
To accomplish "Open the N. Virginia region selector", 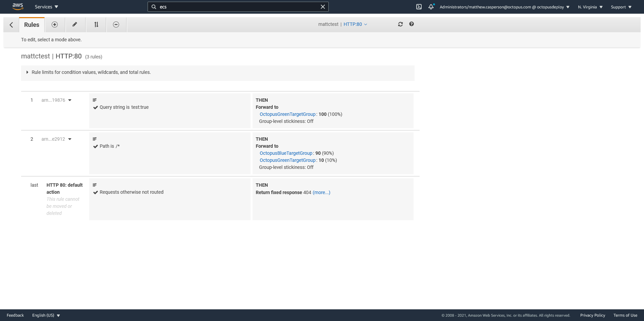I will pyautogui.click(x=590, y=7).
